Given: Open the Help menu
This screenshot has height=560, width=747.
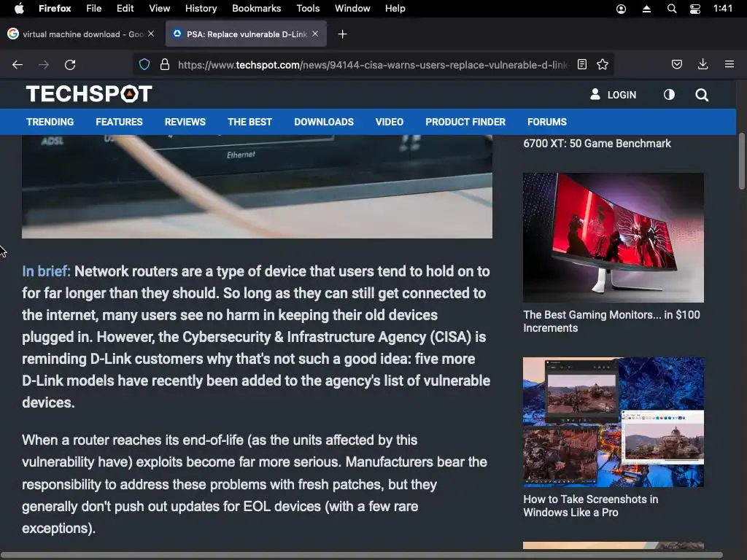Looking at the screenshot, I should point(395,8).
